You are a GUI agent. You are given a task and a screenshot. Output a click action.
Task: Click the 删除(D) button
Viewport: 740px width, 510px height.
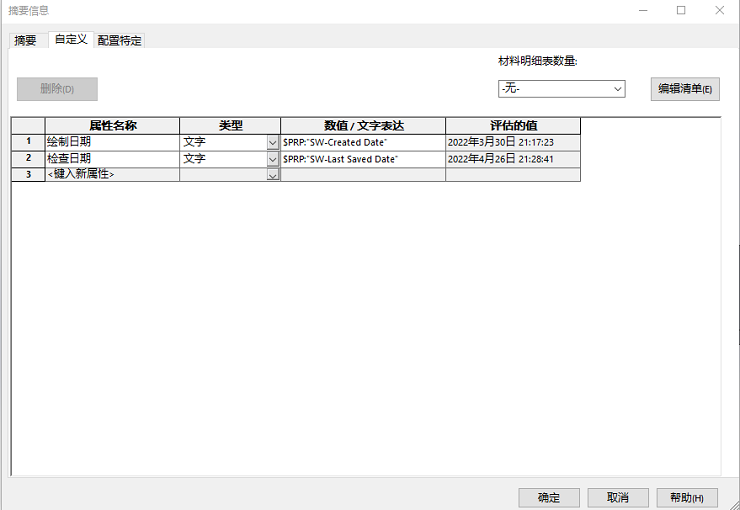57,89
